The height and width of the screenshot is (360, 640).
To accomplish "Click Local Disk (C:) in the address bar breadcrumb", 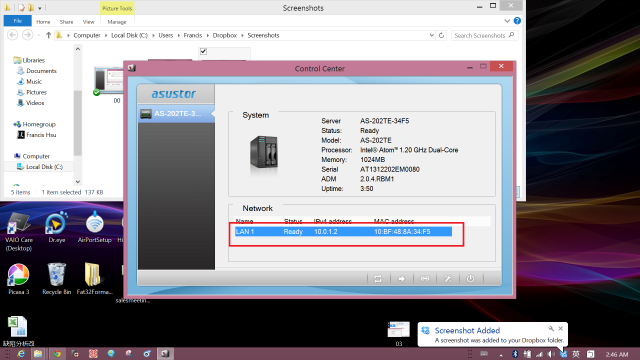I will point(129,36).
